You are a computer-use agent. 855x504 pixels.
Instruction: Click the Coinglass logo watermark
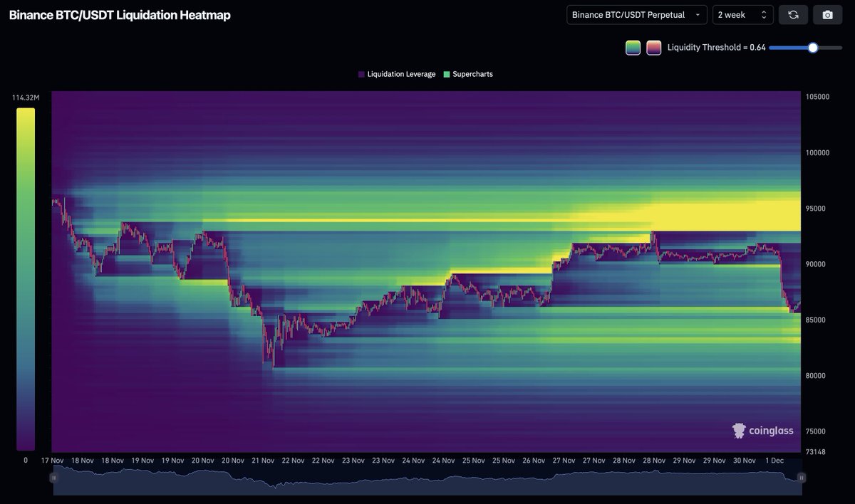(762, 431)
